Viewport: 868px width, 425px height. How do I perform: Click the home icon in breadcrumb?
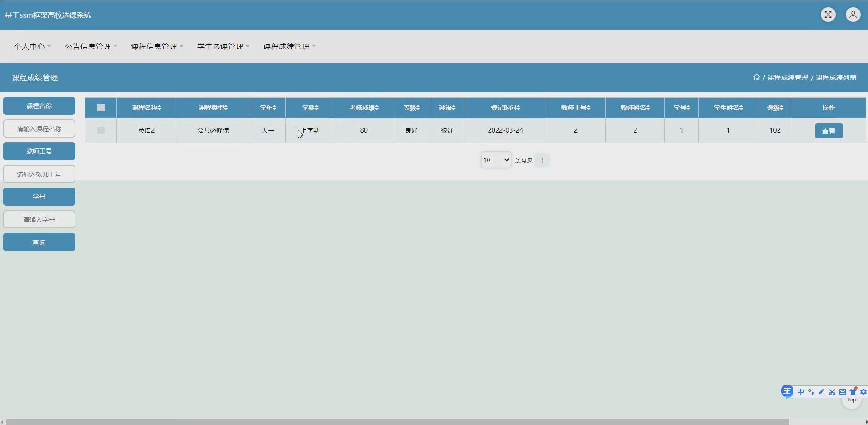(757, 77)
